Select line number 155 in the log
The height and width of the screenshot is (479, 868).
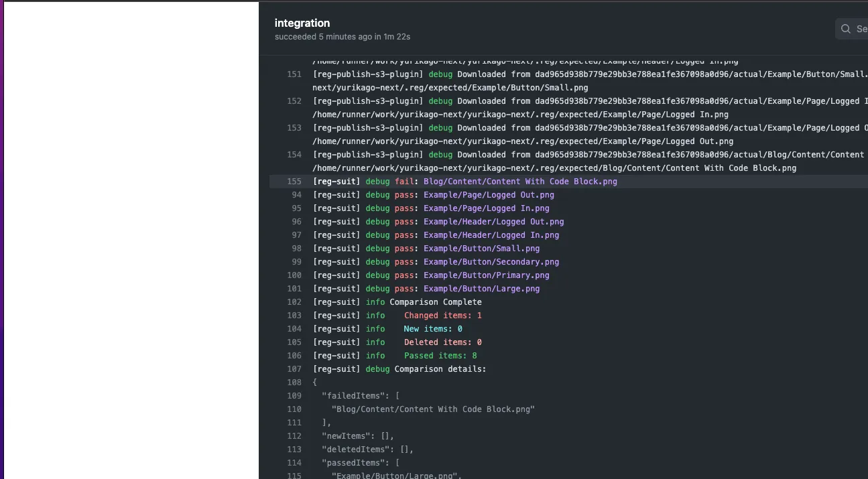294,182
